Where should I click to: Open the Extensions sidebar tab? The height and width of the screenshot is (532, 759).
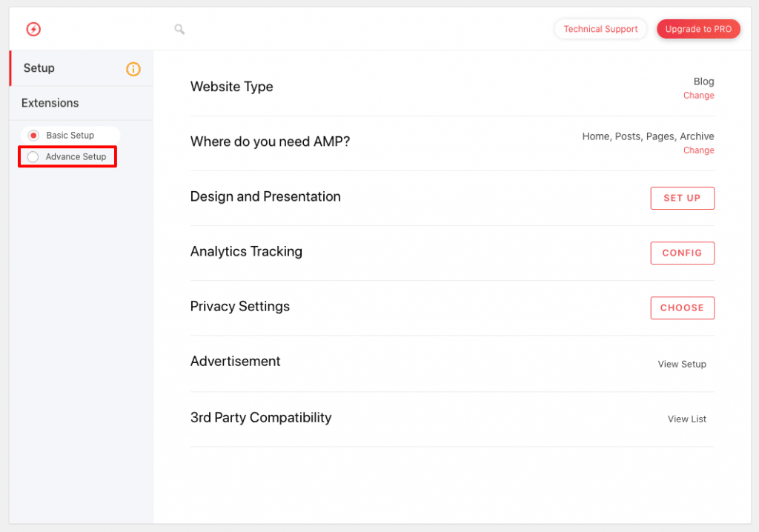point(50,103)
